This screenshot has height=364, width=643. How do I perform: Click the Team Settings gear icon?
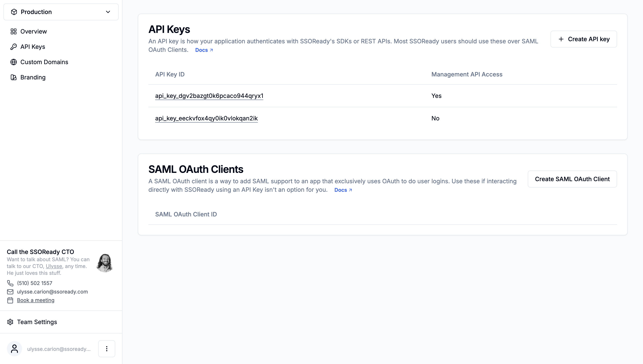pos(10,322)
